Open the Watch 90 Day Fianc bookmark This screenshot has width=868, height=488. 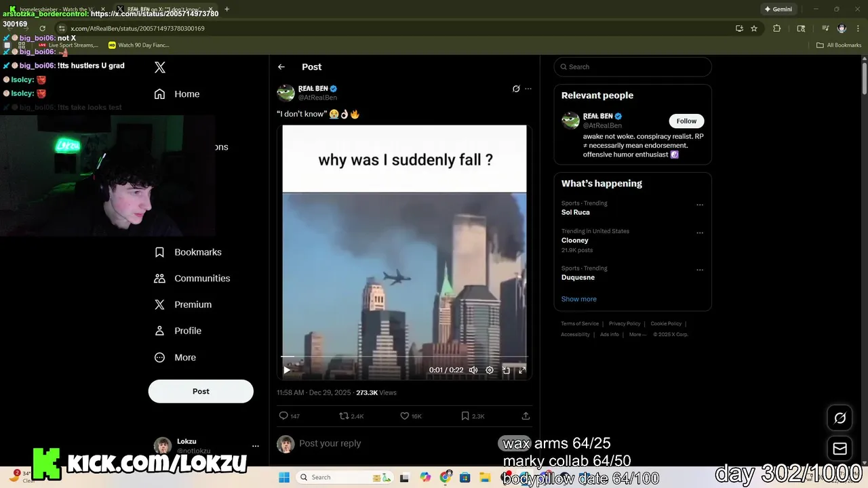(139, 45)
